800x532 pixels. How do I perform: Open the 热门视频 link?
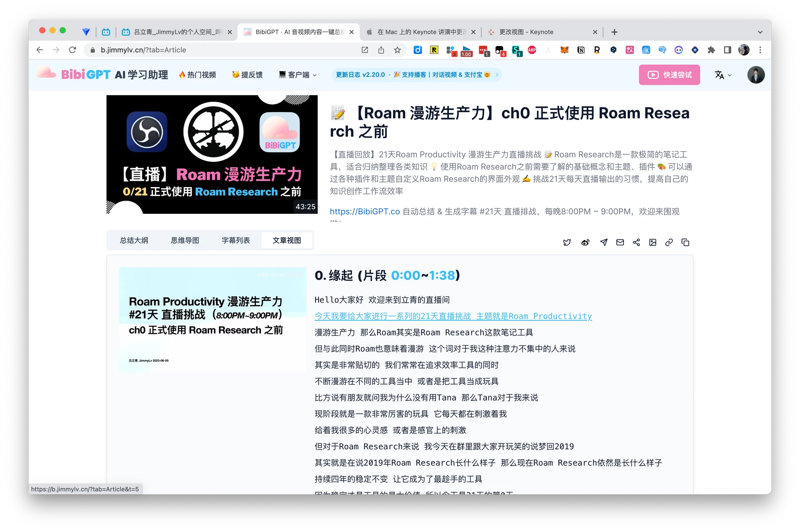click(198, 75)
